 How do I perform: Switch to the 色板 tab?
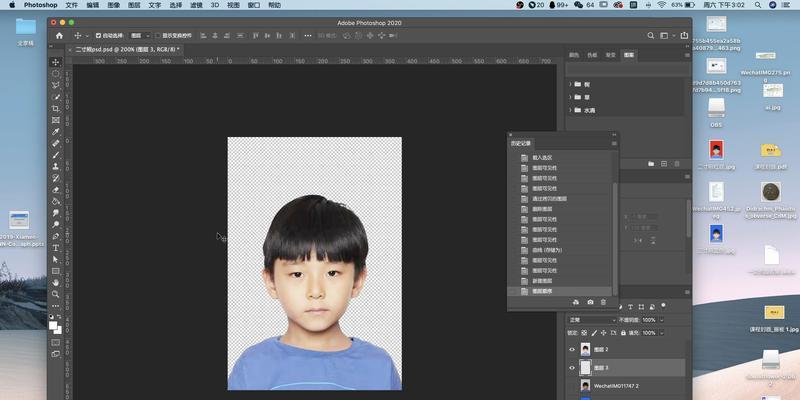click(592, 55)
